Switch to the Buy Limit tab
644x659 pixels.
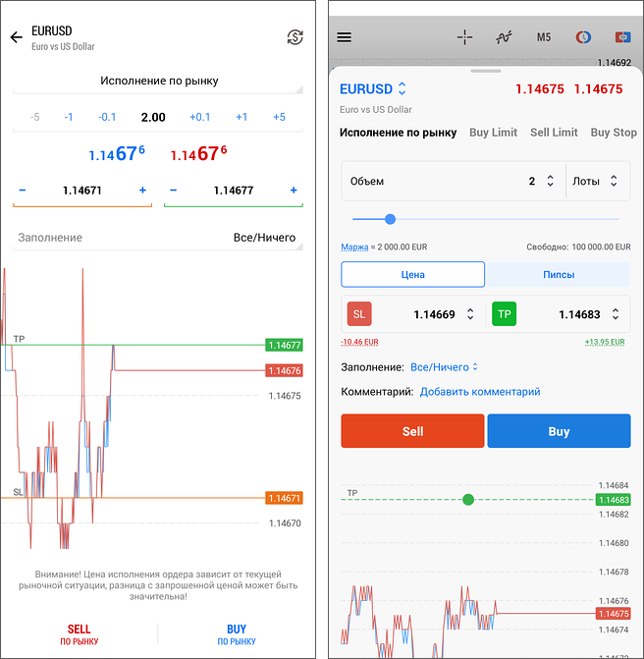(493, 133)
